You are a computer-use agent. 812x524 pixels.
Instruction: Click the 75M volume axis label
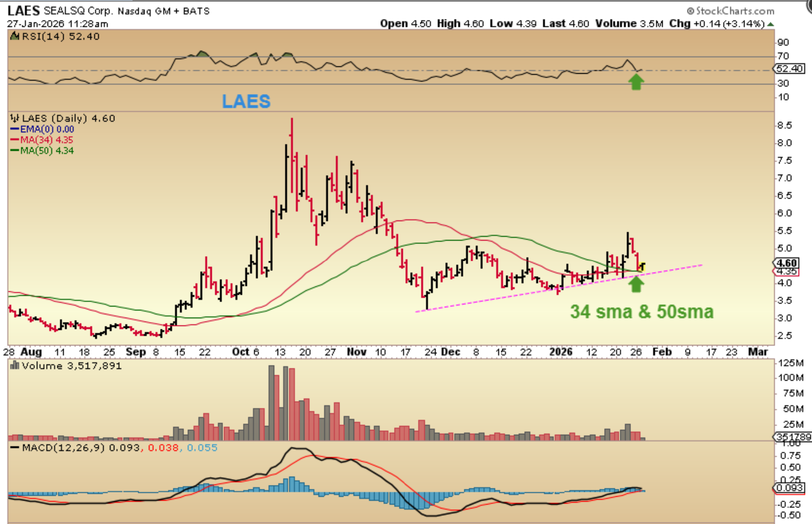pyautogui.click(x=793, y=393)
